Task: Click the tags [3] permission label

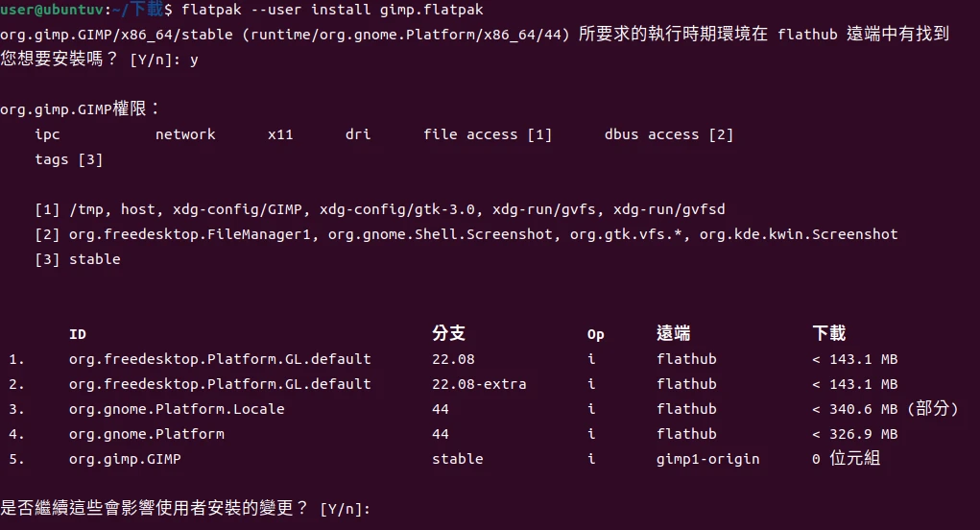Action: 69,159
